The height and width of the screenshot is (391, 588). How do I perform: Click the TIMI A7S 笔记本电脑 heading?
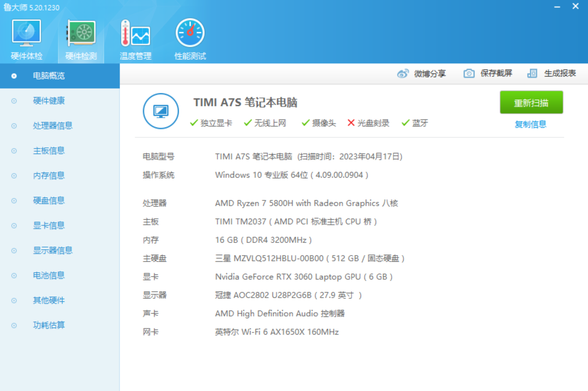pyautogui.click(x=245, y=102)
